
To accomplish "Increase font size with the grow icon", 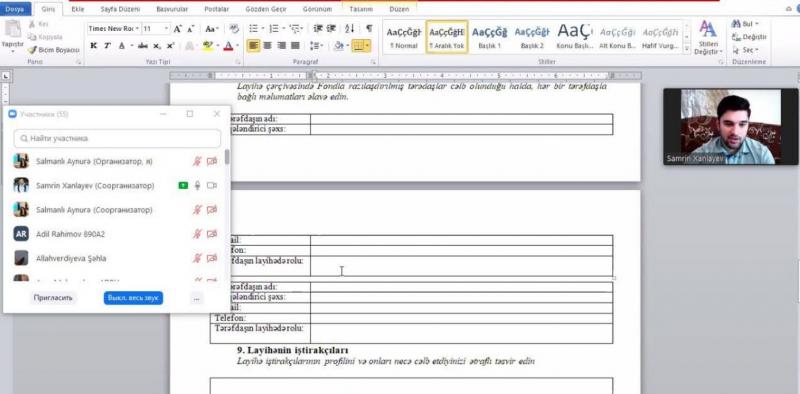I will click(x=177, y=29).
